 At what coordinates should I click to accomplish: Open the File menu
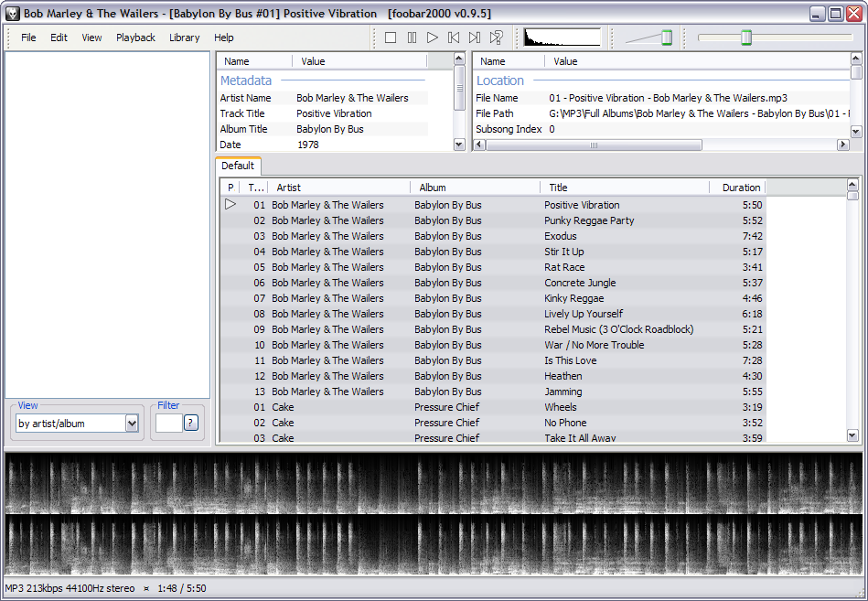click(x=28, y=38)
